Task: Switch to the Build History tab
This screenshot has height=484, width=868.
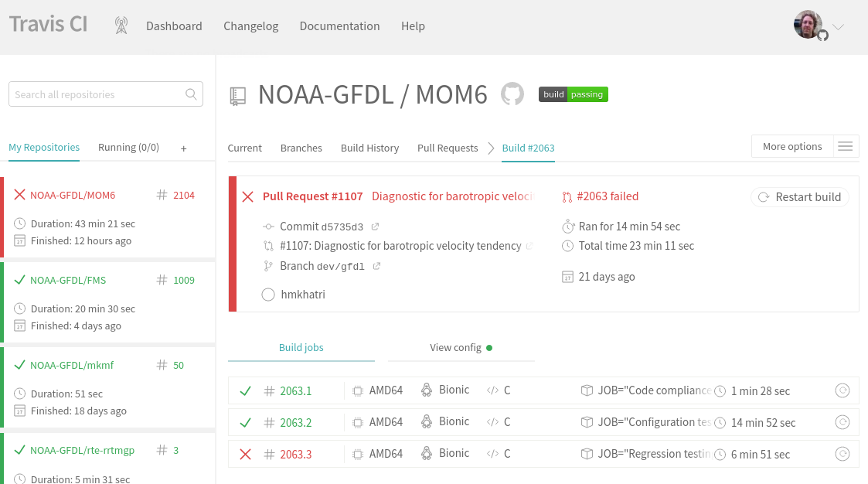Action: (369, 148)
